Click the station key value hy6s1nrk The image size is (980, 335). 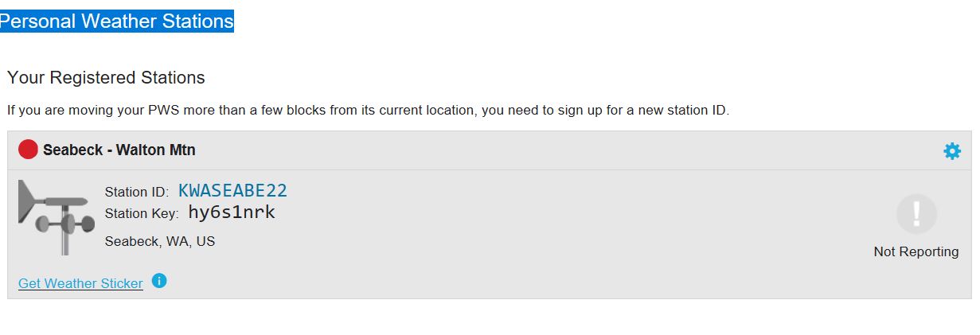coord(232,212)
